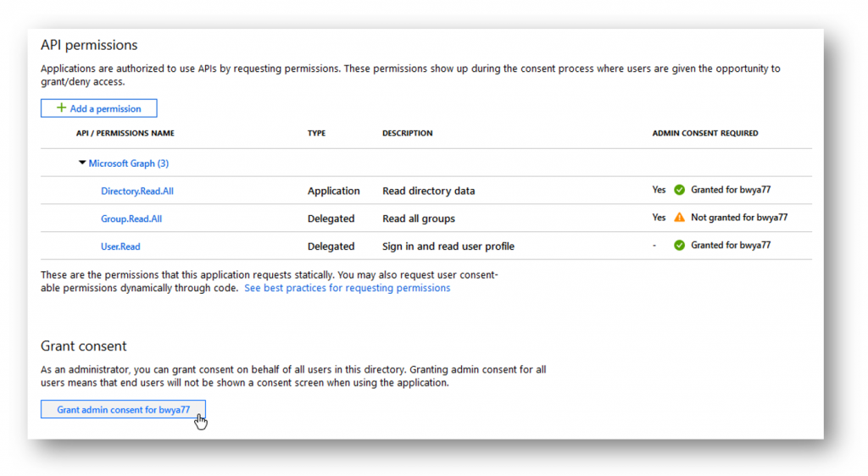This screenshot has width=868, height=476.
Task: Grant admin consent for bwya77
Action: pyautogui.click(x=123, y=410)
